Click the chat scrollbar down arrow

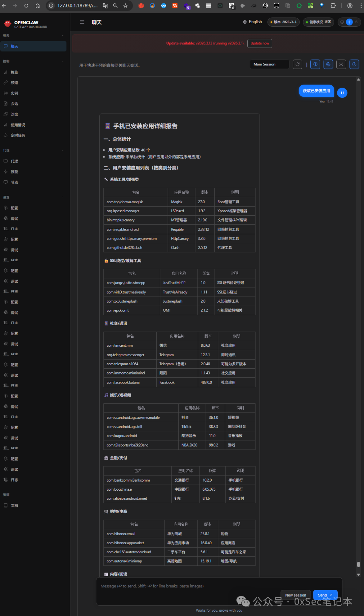(x=359, y=575)
